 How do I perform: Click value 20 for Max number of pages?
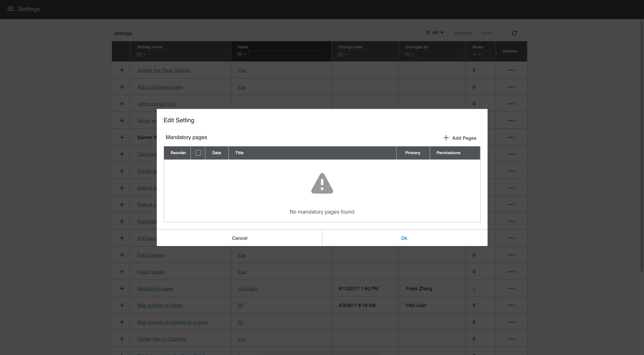(240, 305)
